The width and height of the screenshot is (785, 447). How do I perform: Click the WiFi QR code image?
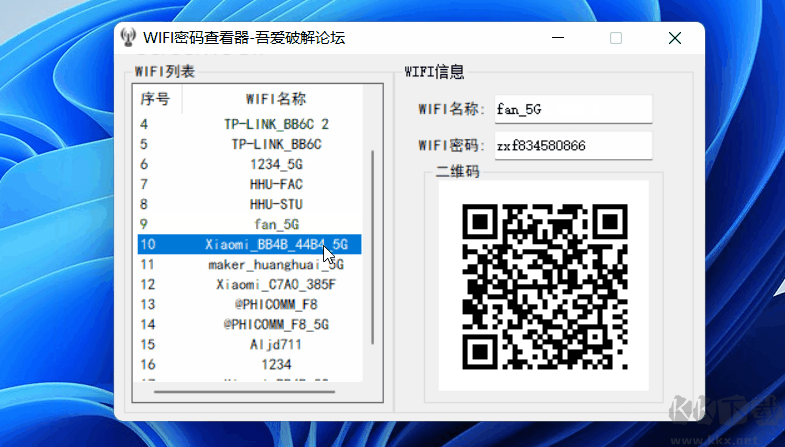click(544, 286)
